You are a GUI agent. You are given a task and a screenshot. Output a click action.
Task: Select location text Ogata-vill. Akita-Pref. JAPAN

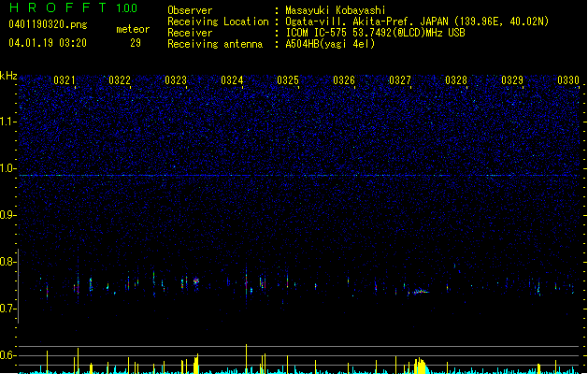click(x=366, y=22)
